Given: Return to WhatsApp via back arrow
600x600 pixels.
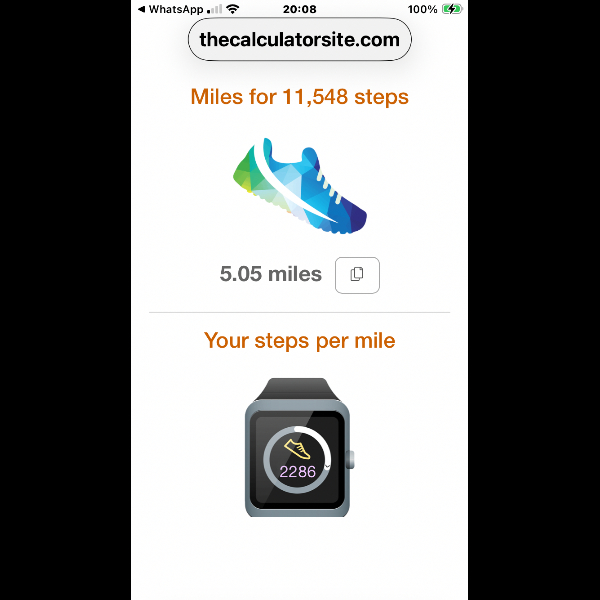Looking at the screenshot, I should pyautogui.click(x=141, y=9).
